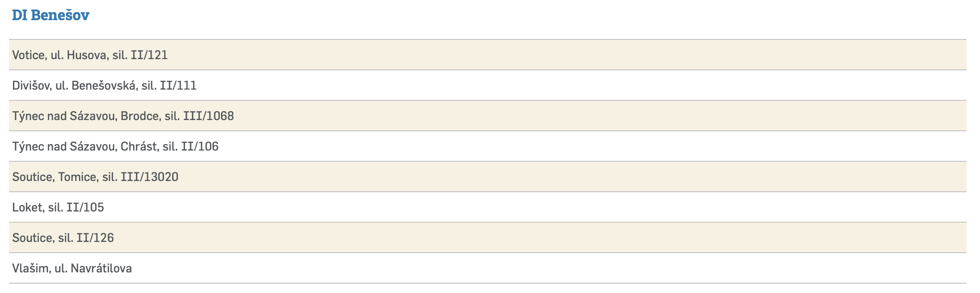Select road number III/13020
This screenshot has width=980, height=293.
(149, 177)
